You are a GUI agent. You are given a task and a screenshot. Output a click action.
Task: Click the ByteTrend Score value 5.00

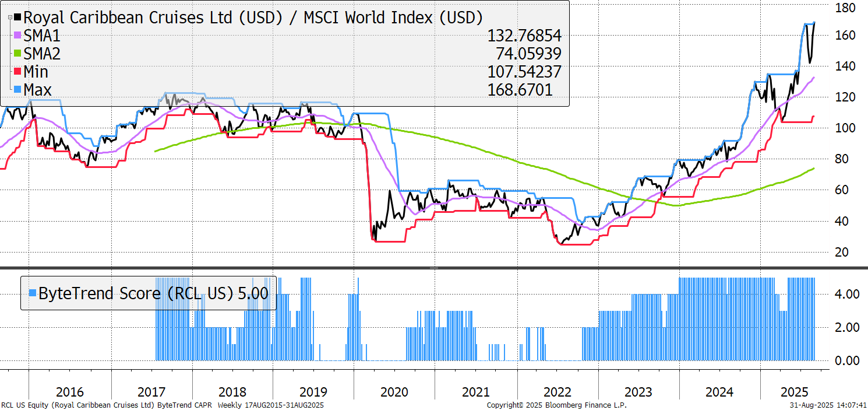pos(253,293)
